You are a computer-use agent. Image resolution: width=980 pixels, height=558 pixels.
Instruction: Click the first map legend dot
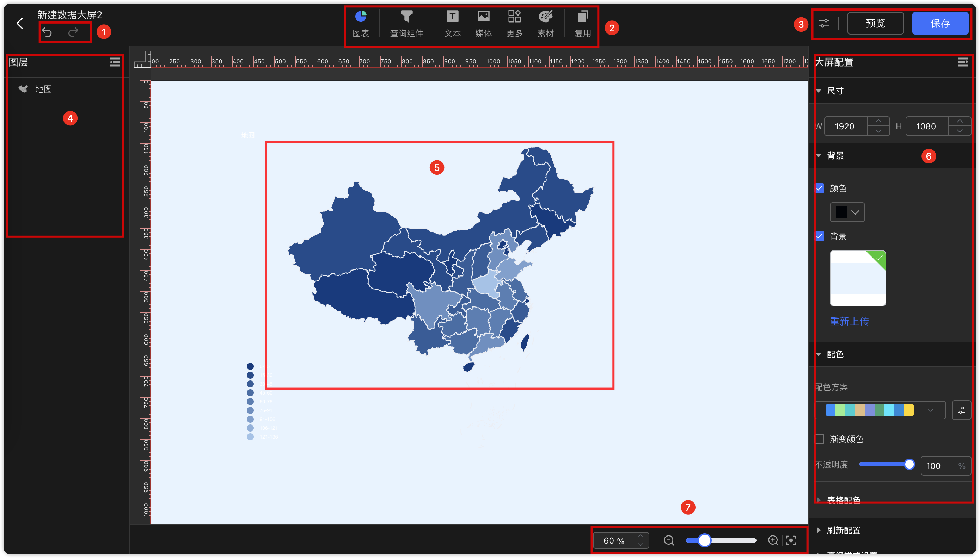click(x=250, y=366)
